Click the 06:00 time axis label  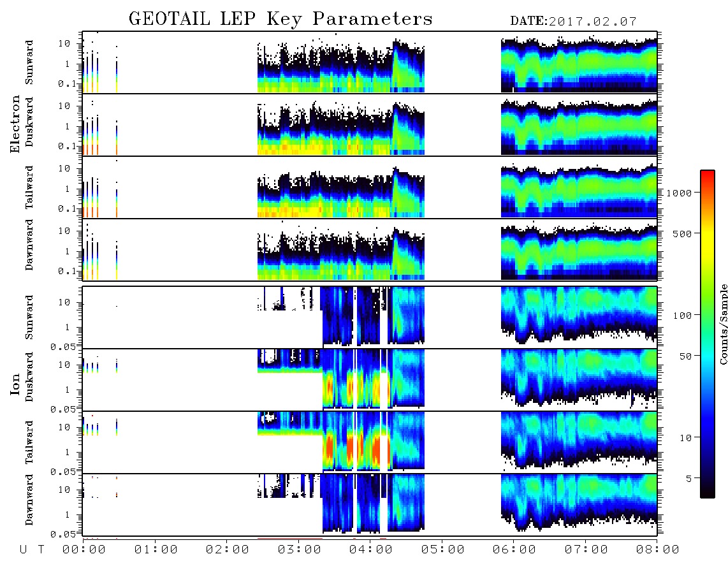click(x=514, y=550)
